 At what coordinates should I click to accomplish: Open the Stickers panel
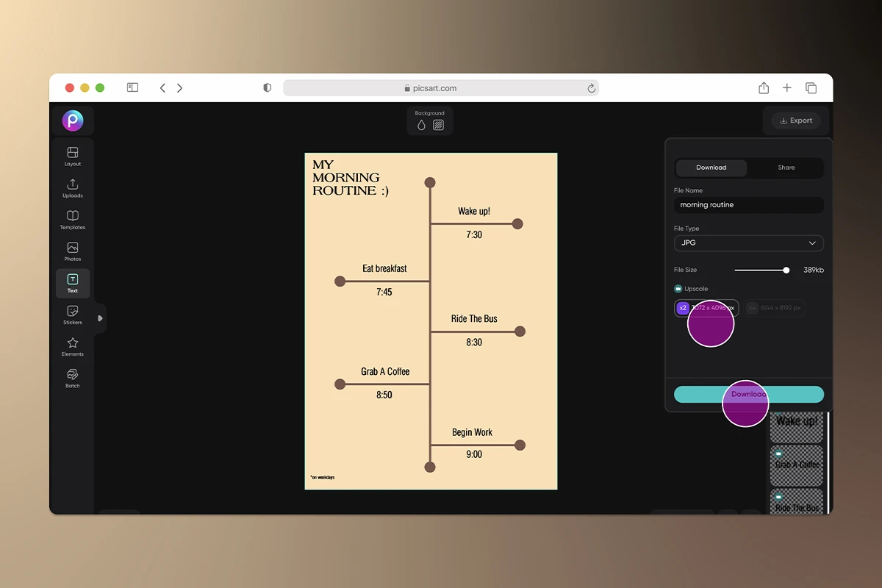click(72, 314)
